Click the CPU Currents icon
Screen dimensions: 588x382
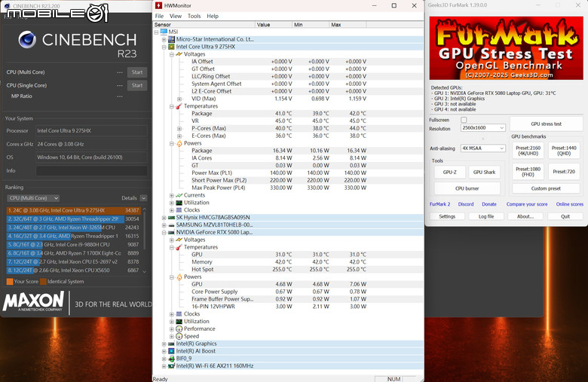(x=179, y=195)
